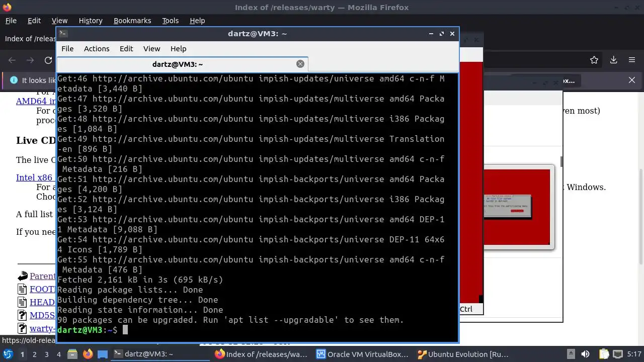This screenshot has height=362, width=644.
Task: Open the removable media tray icon
Action: point(571,354)
